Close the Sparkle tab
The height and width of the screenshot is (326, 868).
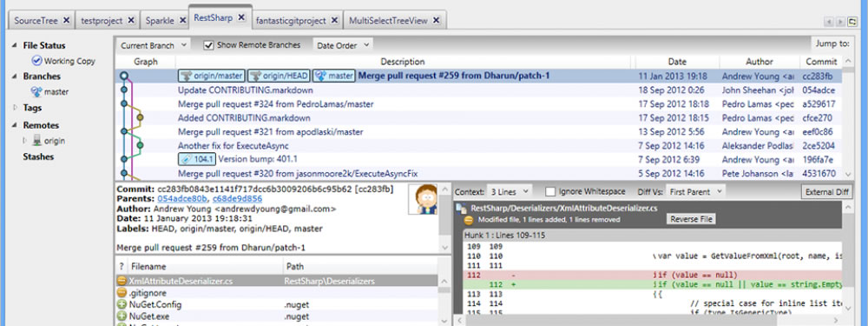point(181,21)
